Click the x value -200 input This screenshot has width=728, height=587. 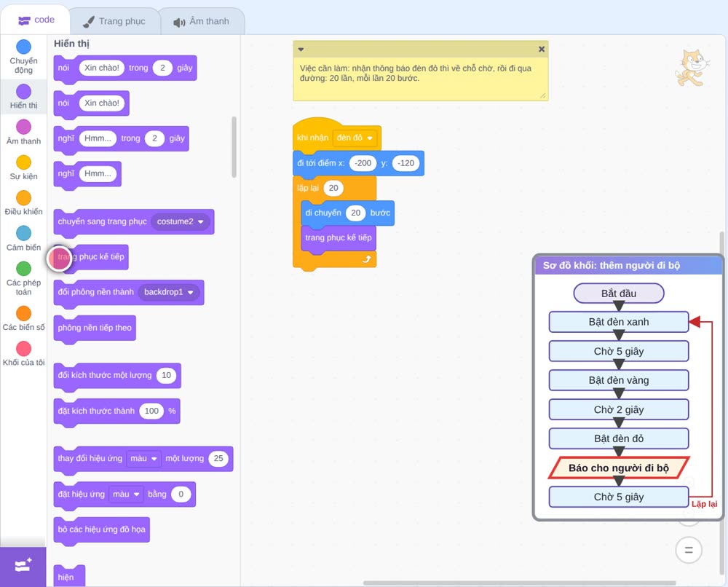[363, 163]
